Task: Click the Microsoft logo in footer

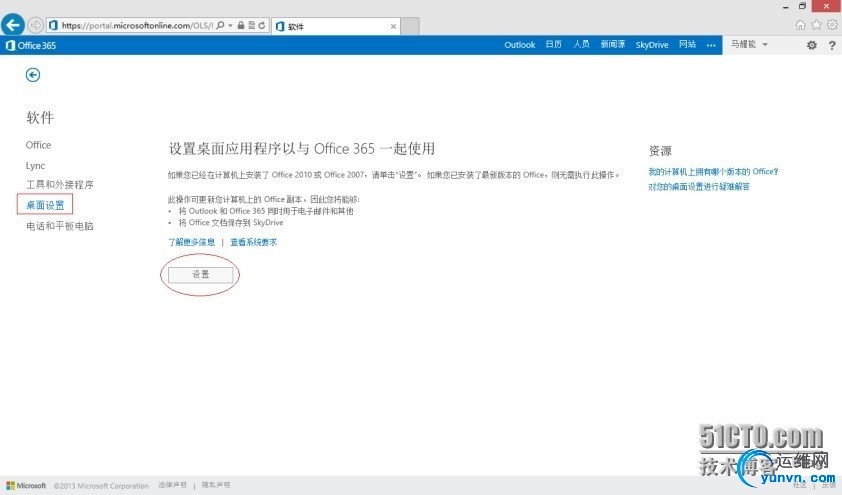Action: (x=26, y=485)
